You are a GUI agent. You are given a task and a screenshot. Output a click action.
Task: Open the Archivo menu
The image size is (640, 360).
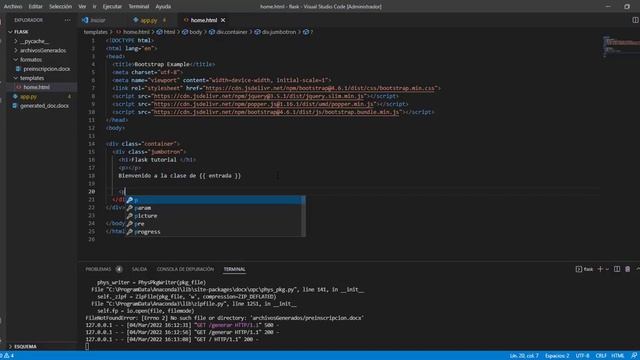(x=13, y=7)
